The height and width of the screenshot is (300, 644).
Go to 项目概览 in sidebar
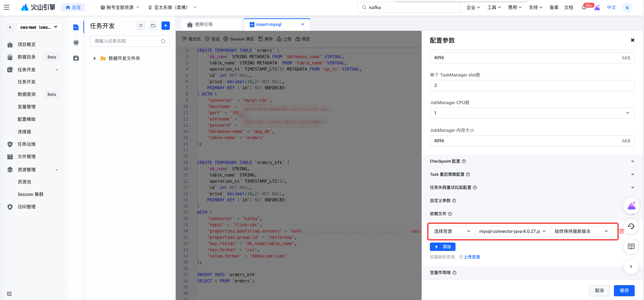click(x=27, y=44)
